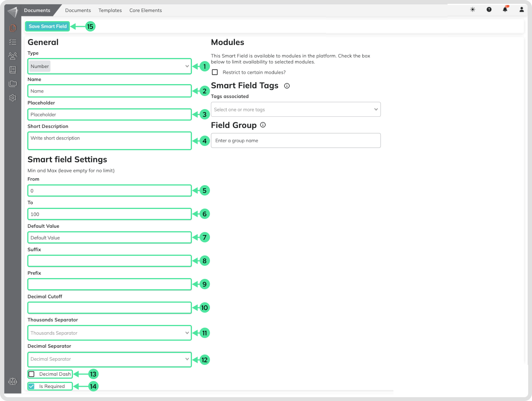Click the folders icon in sidebar

click(13, 84)
